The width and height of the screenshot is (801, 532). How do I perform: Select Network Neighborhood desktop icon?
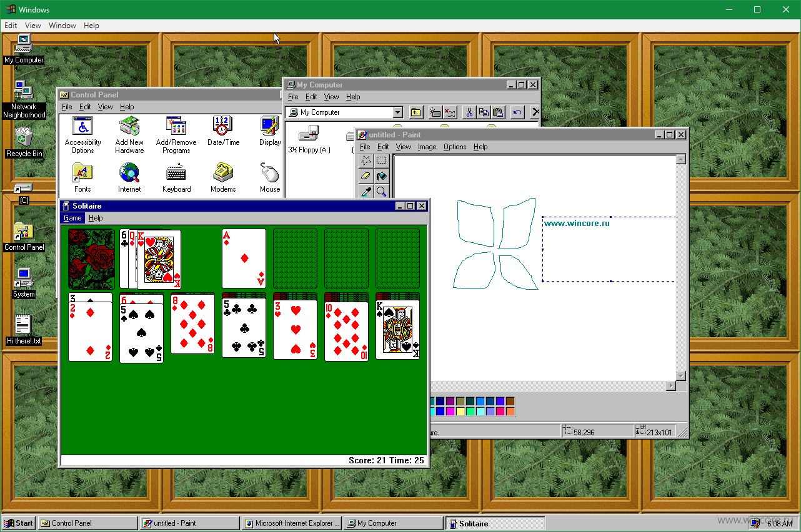pyautogui.click(x=24, y=99)
